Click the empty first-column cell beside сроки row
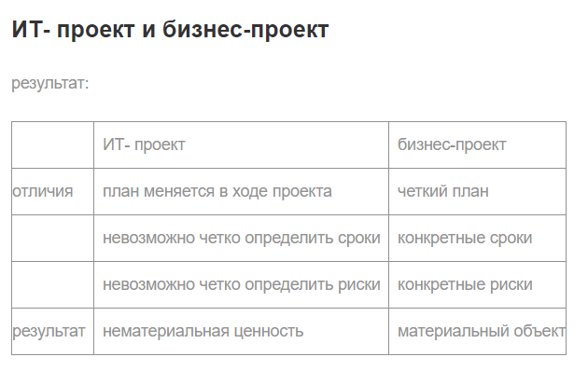Screen dimensions: 588x371 [x=53, y=238]
